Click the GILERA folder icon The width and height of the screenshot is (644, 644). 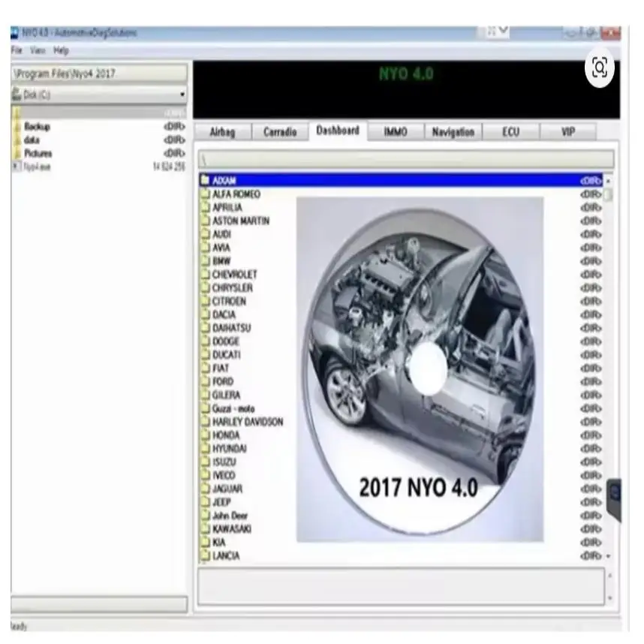(x=205, y=395)
